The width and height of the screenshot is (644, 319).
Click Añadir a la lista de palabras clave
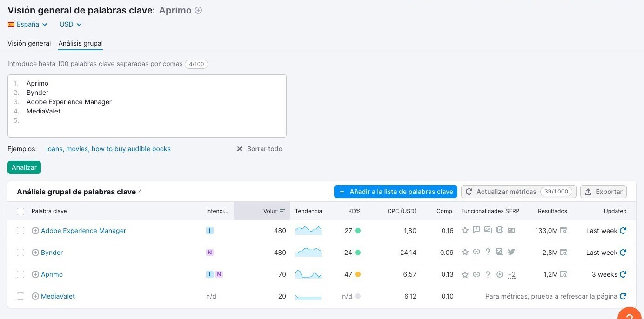click(395, 191)
